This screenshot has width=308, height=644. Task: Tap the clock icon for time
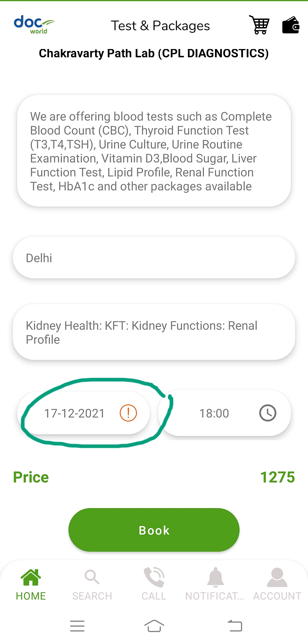coord(268,413)
